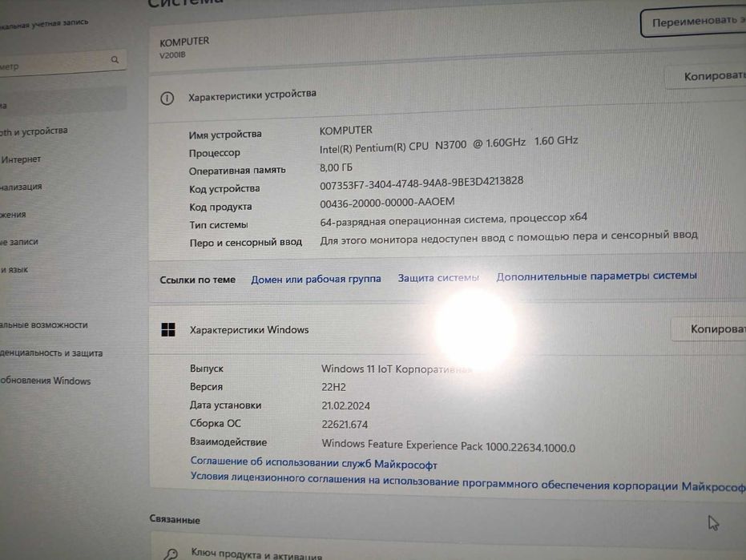Select Bluetooth и устройства in sidebar
The width and height of the screenshot is (746, 560).
pyautogui.click(x=34, y=131)
